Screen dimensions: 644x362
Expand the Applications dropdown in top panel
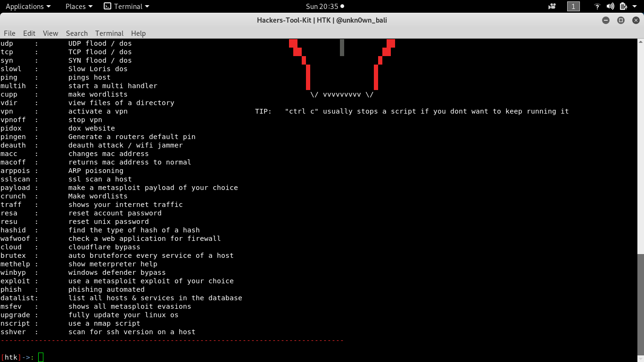coord(28,6)
